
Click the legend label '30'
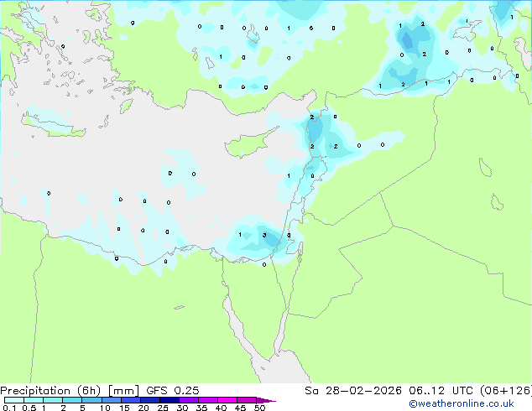[x=182, y=408]
